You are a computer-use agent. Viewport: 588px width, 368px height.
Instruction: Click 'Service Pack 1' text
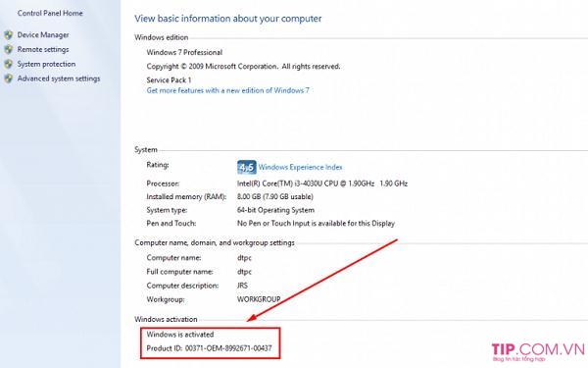coord(169,80)
